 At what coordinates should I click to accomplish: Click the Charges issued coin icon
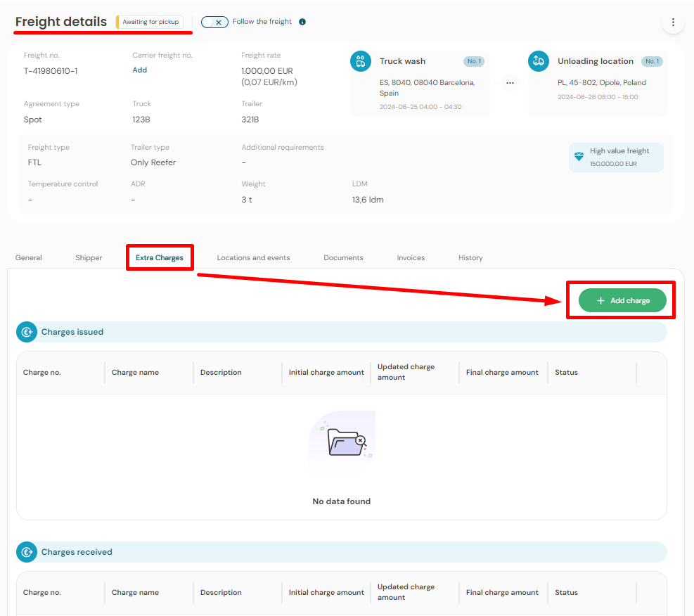click(x=26, y=331)
